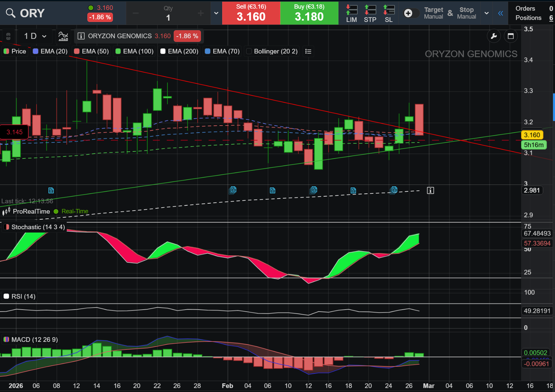The height and width of the screenshot is (392, 555).
Task: Open the chart indicators icon
Action: coord(63,36)
